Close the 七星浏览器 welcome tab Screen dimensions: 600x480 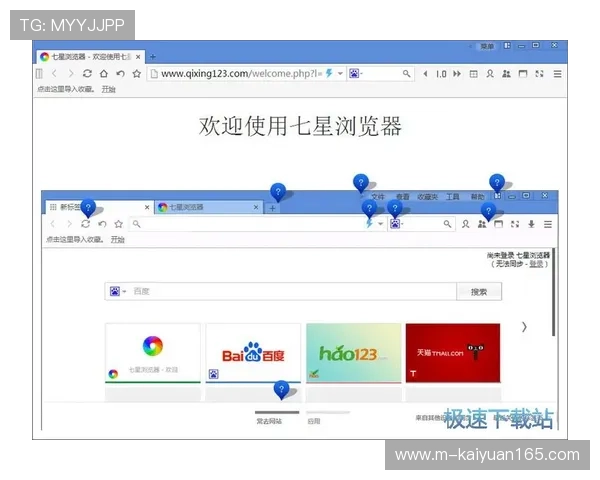pyautogui.click(x=138, y=57)
